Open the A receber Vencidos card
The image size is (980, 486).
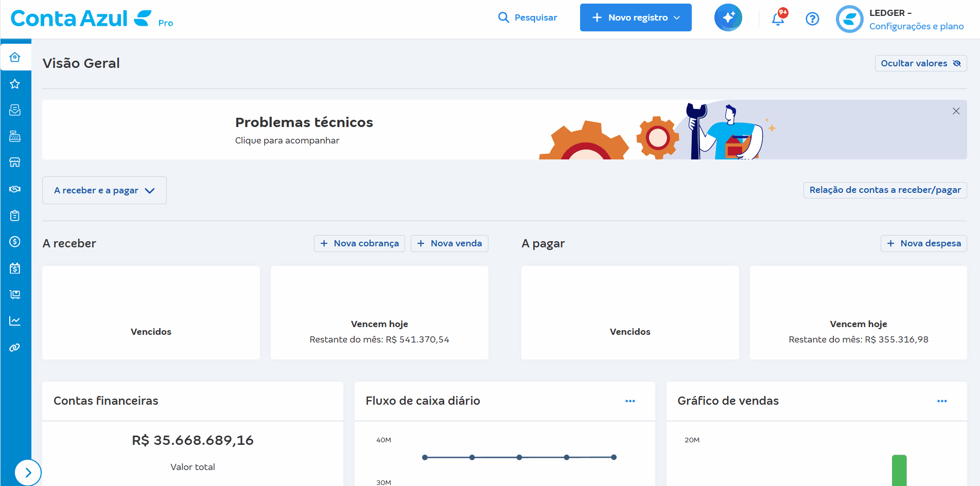point(151,313)
